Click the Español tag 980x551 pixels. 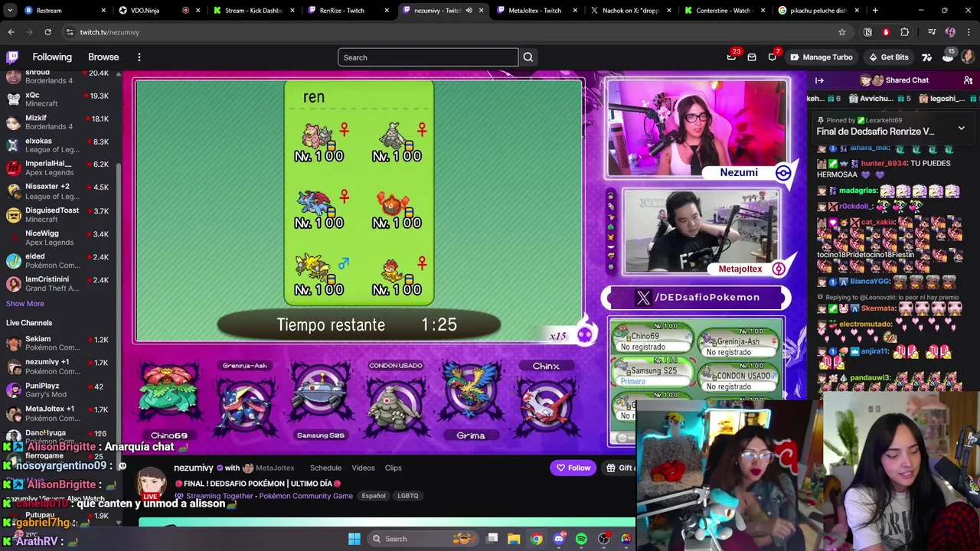pos(374,496)
